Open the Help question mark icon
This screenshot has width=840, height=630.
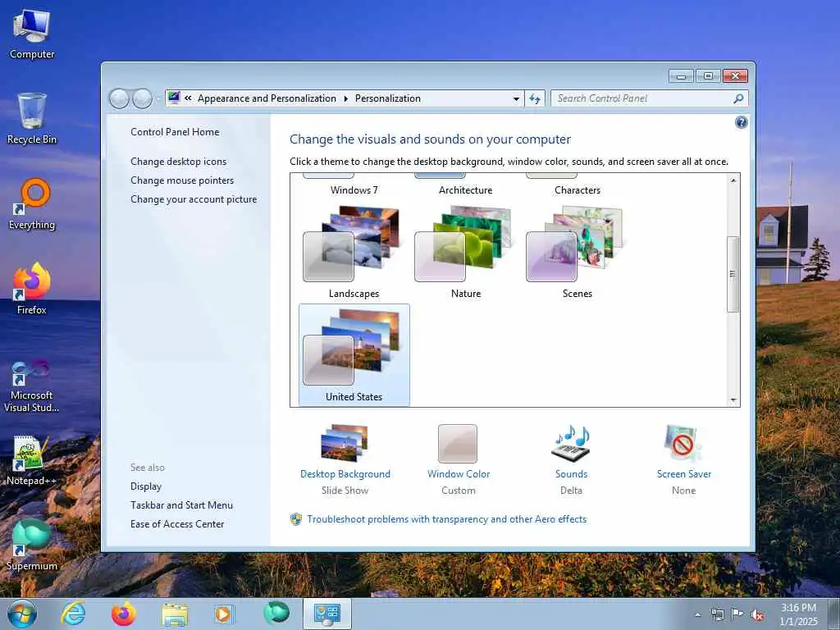tap(741, 123)
